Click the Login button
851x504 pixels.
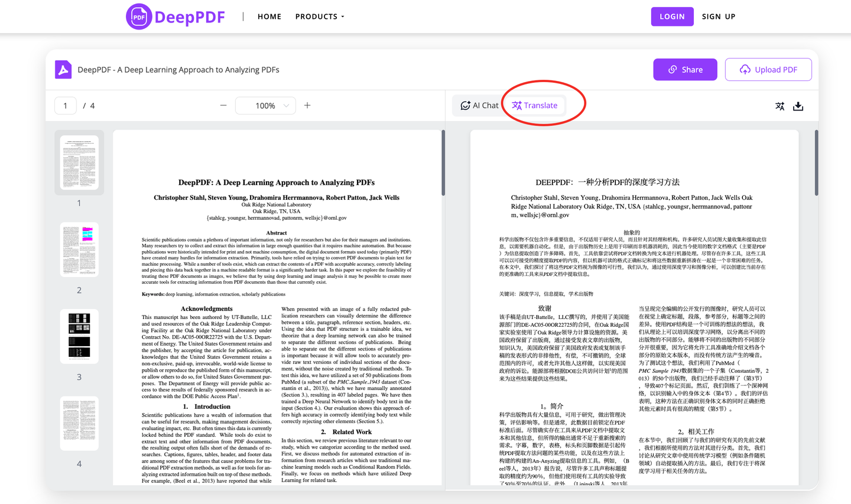click(672, 16)
